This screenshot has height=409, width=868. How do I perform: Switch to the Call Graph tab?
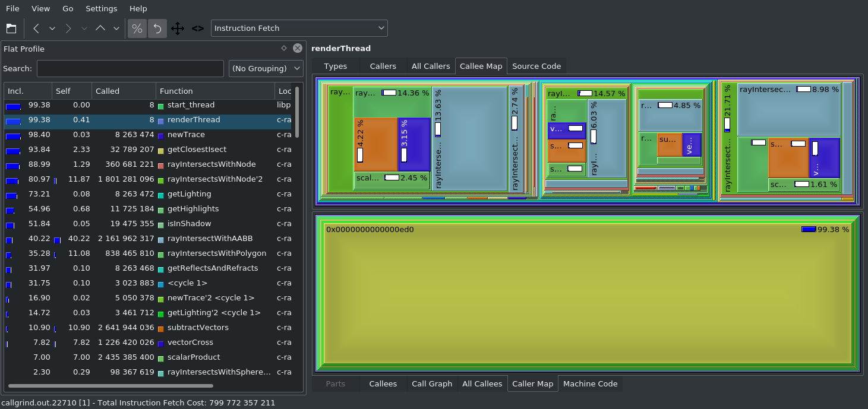(x=432, y=383)
